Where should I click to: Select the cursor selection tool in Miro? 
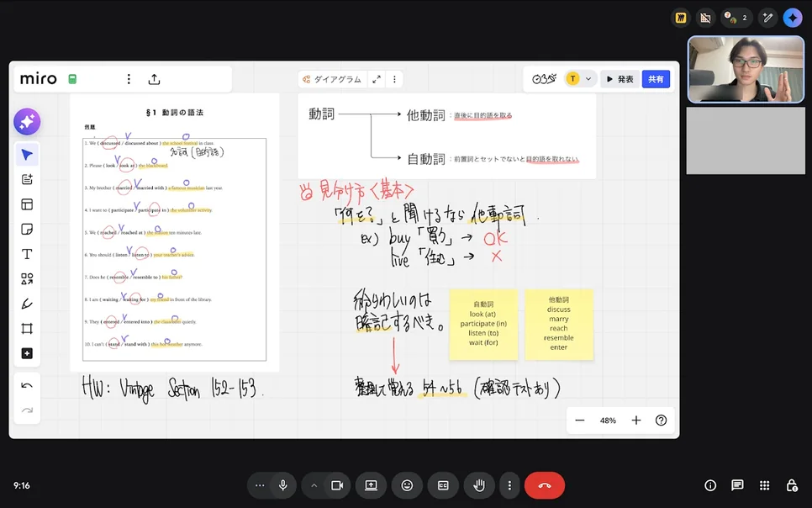click(x=27, y=155)
